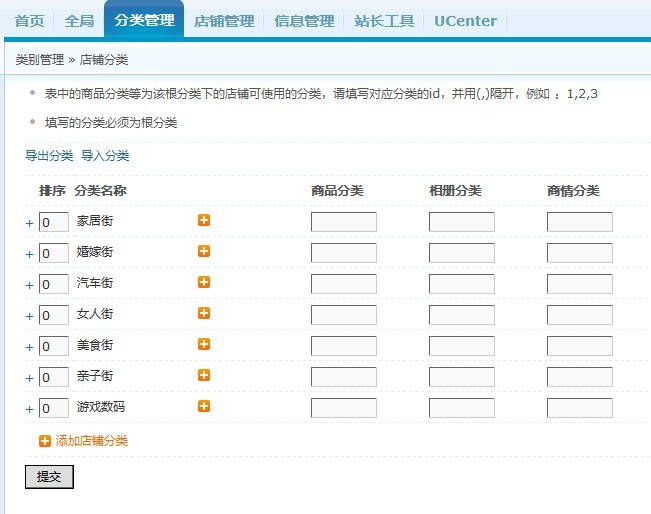Focus the 商情分类 field for 家居街

click(580, 222)
